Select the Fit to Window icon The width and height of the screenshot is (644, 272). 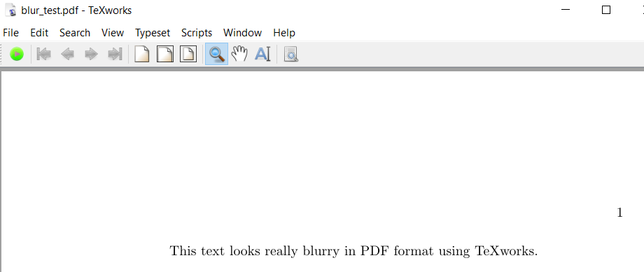point(188,54)
